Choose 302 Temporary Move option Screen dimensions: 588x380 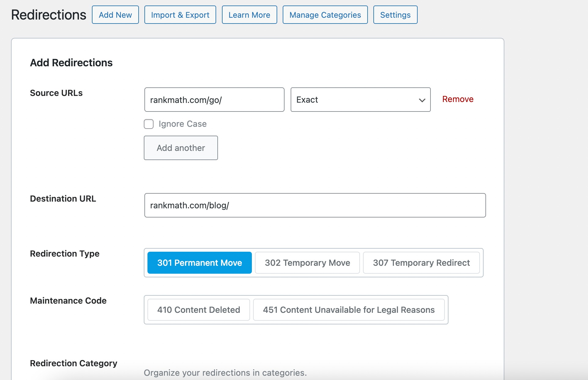point(307,263)
